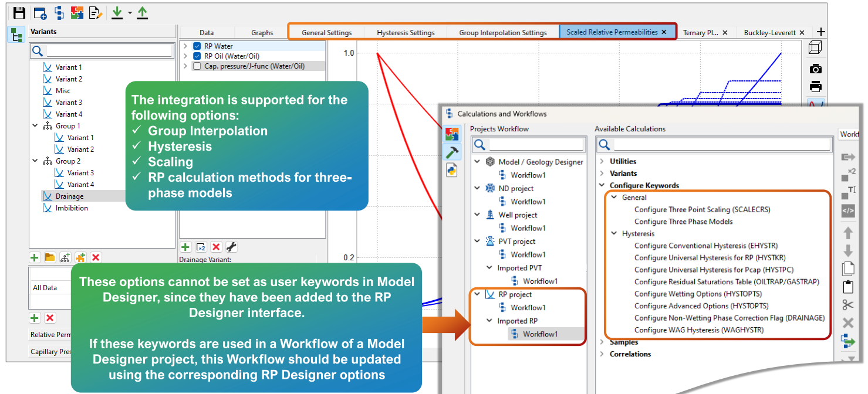Click red X under the curves list
Viewport: 868px width, 394px height.
point(216,247)
